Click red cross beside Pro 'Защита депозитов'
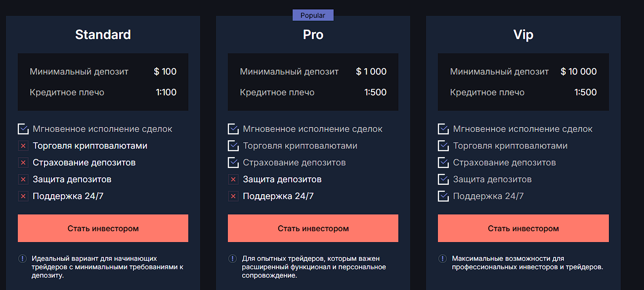The image size is (644, 290). pyautogui.click(x=233, y=179)
